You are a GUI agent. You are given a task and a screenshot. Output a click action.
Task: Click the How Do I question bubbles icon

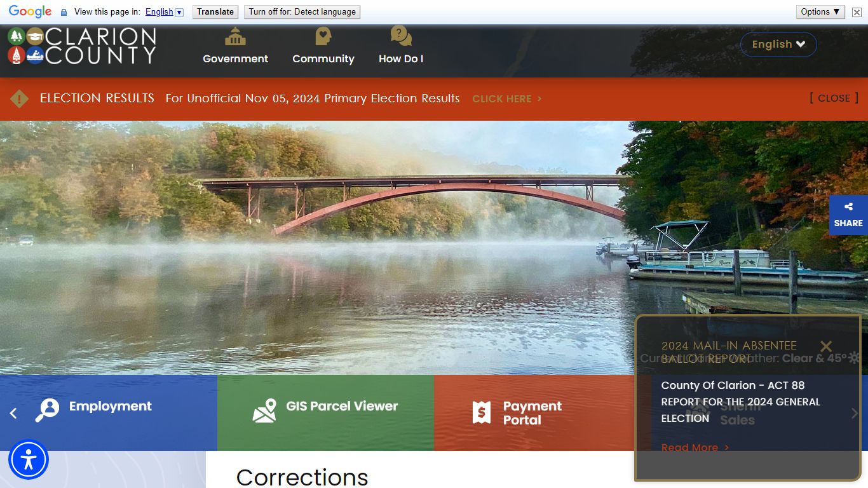[x=401, y=36]
